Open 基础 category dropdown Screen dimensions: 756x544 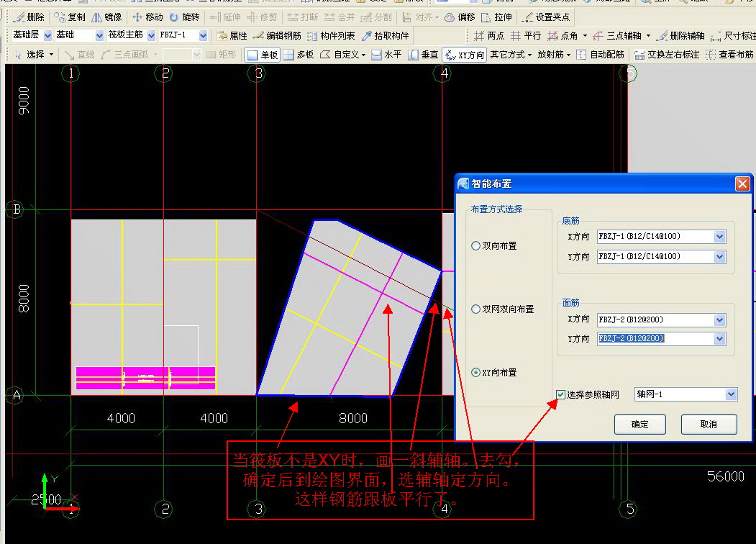click(99, 36)
